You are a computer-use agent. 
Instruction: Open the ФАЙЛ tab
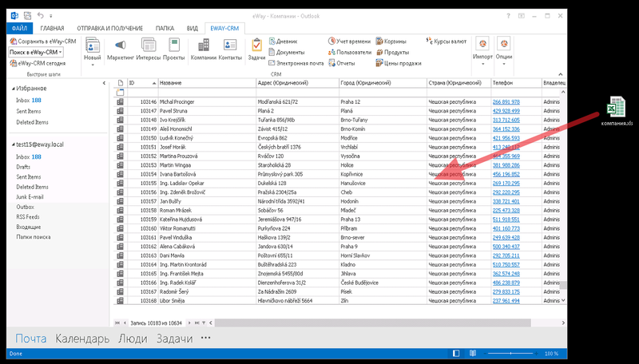click(19, 29)
